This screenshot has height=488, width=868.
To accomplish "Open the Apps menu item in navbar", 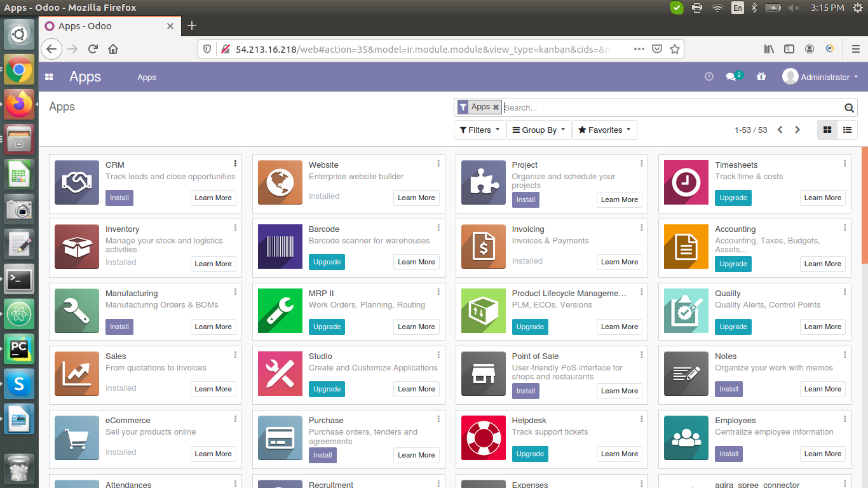I will pos(146,77).
